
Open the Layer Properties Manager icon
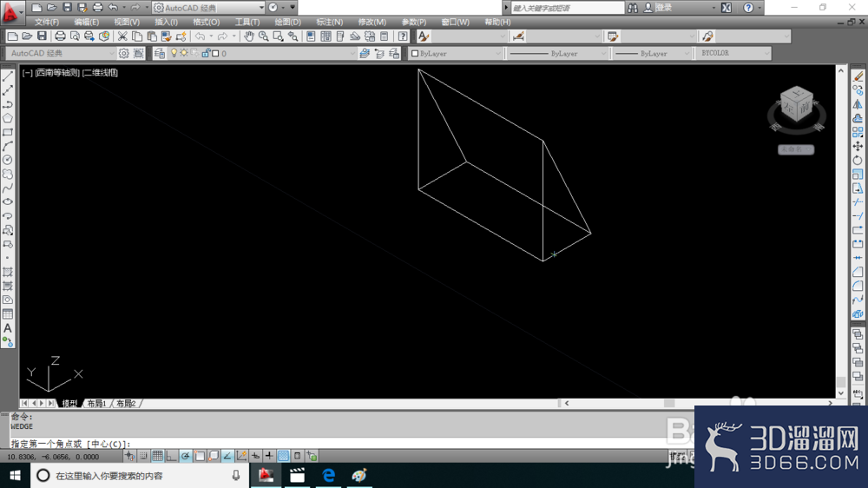coord(160,53)
